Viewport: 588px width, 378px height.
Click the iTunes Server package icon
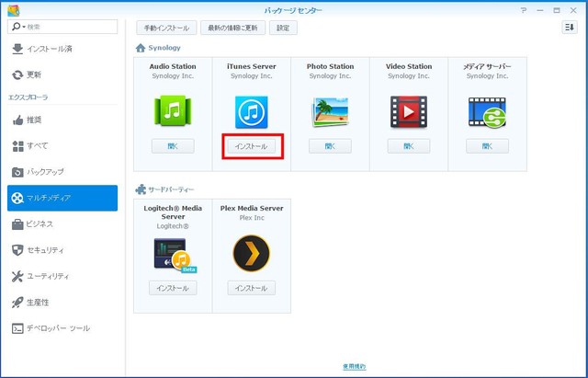tap(251, 112)
